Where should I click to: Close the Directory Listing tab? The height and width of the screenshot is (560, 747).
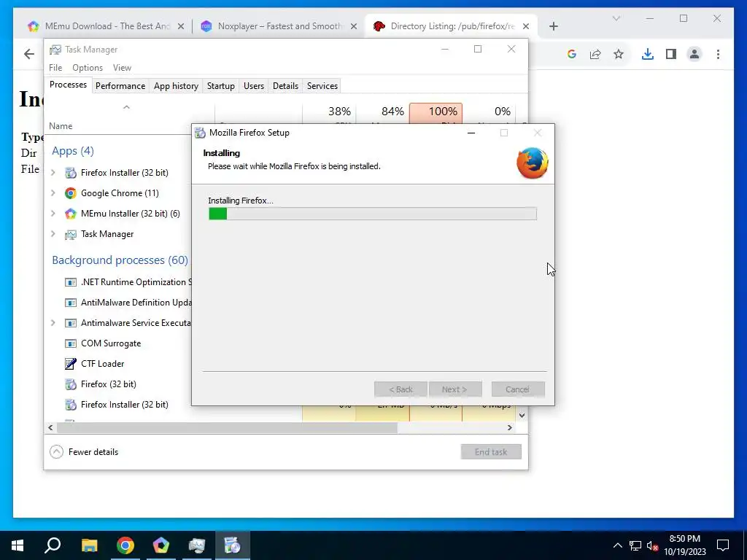(x=525, y=27)
